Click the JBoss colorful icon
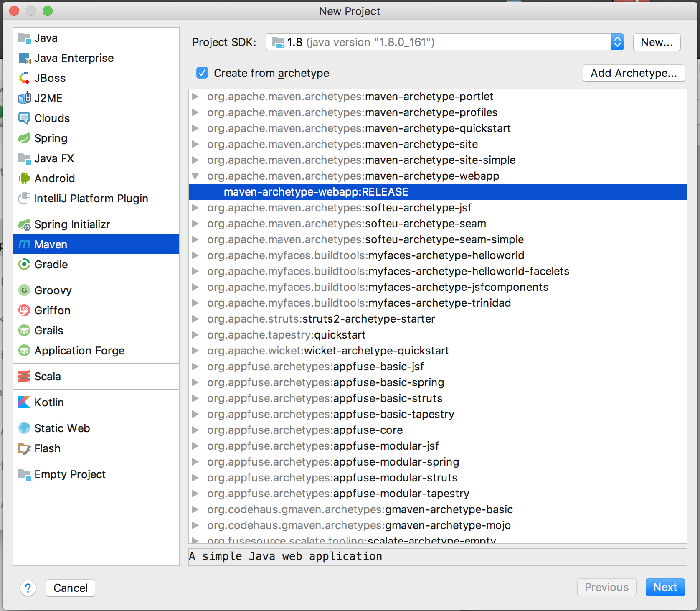This screenshot has height=611, width=700. [x=25, y=78]
